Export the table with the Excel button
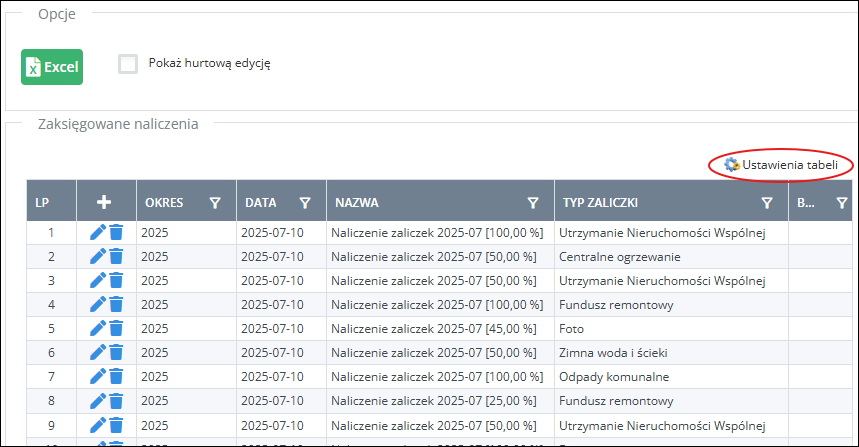 (52, 66)
